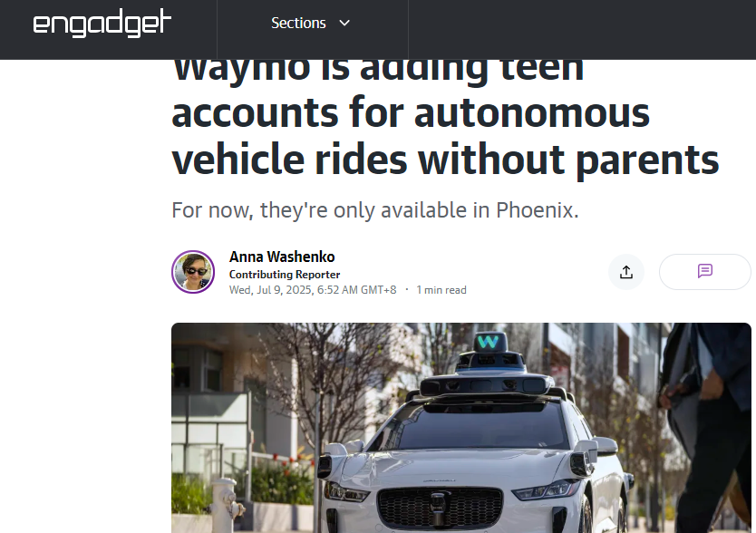The image size is (756, 533).
Task: Click the Waymo teen accounts headline
Action: [445, 118]
